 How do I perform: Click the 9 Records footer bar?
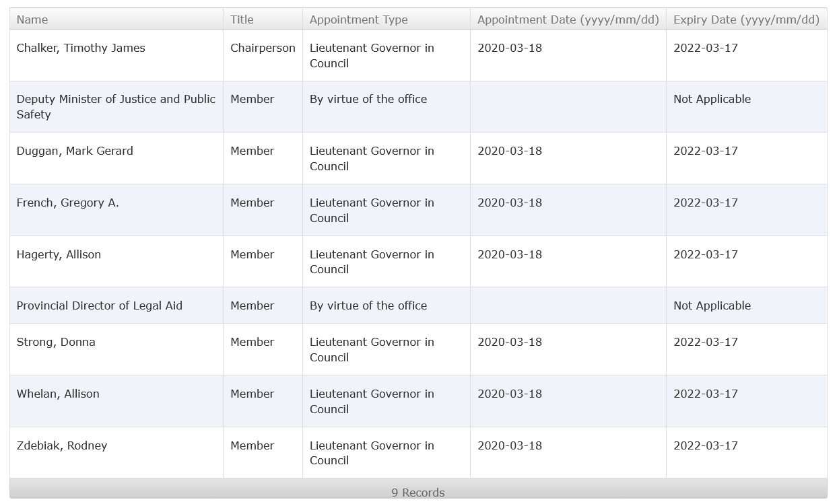coord(418,493)
